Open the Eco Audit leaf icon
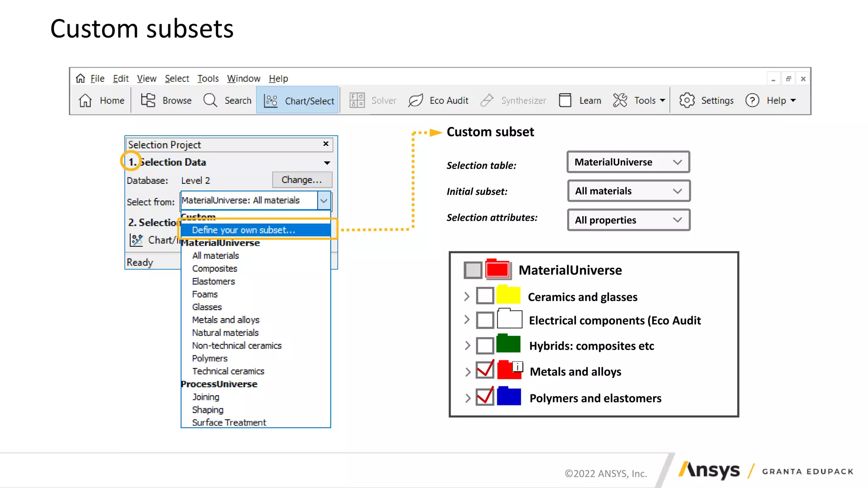This screenshot has width=868, height=488. point(415,100)
